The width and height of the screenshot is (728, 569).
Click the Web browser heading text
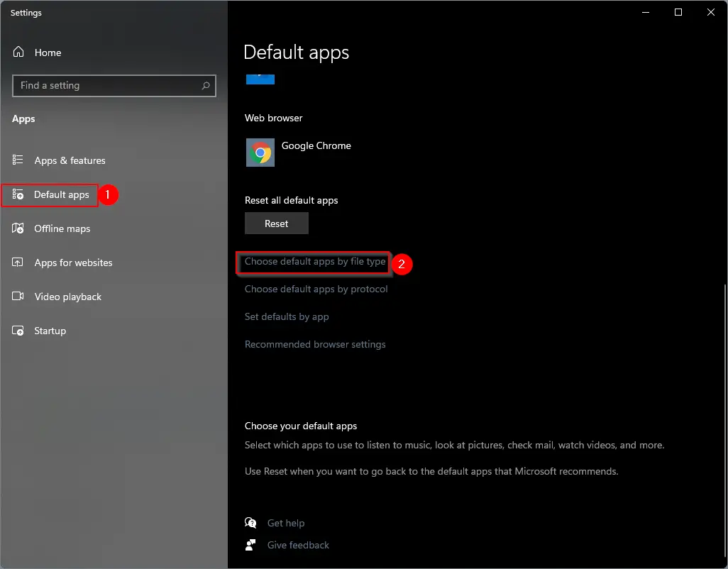coord(273,118)
